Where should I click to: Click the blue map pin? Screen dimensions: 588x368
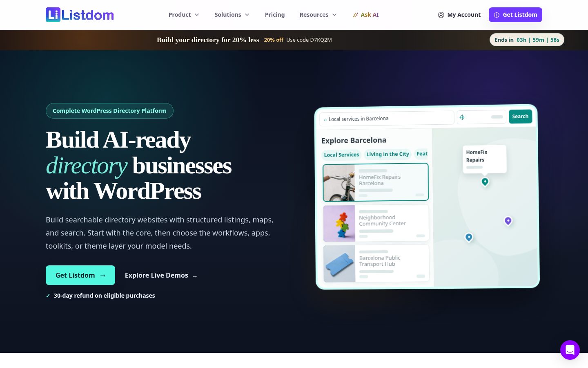tap(469, 237)
